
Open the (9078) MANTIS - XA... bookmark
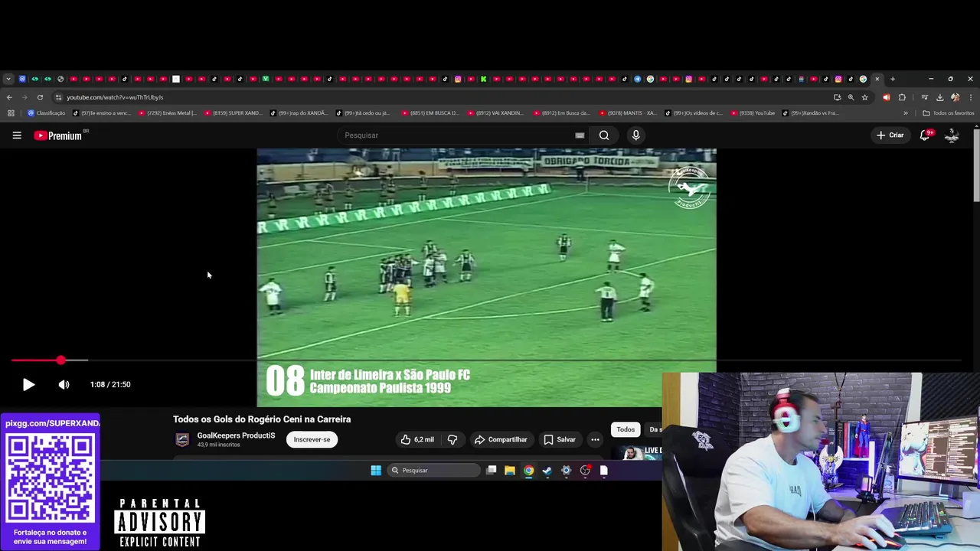pyautogui.click(x=627, y=113)
